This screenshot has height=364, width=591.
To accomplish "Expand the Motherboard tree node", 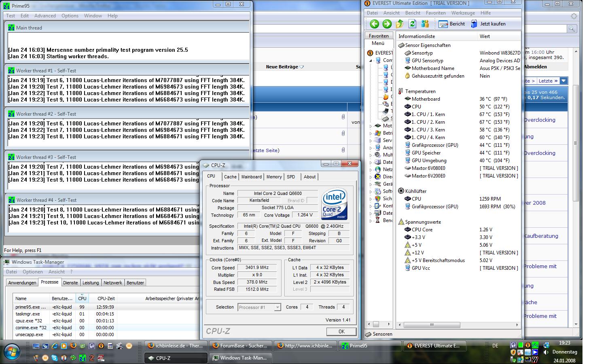I will pos(371,126).
